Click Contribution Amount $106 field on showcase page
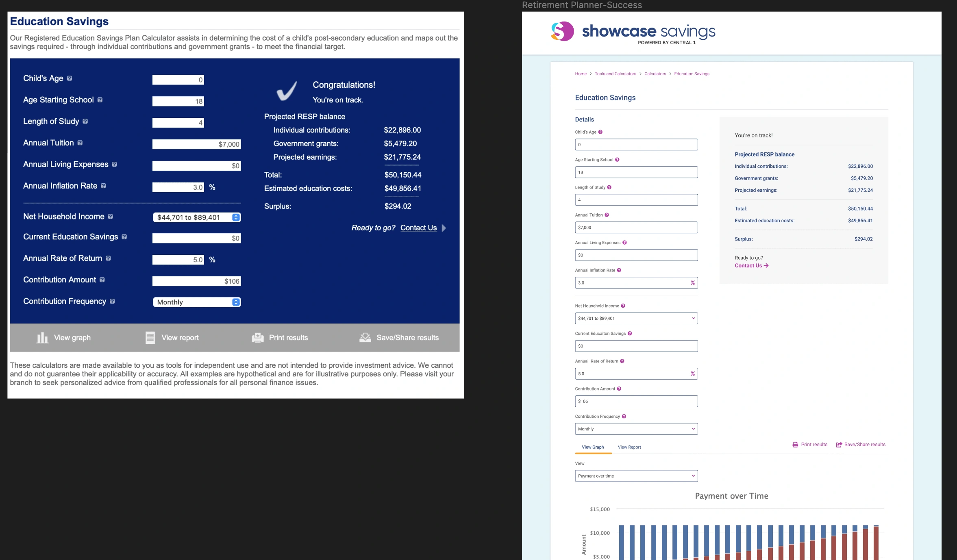The height and width of the screenshot is (560, 957). [x=636, y=402]
